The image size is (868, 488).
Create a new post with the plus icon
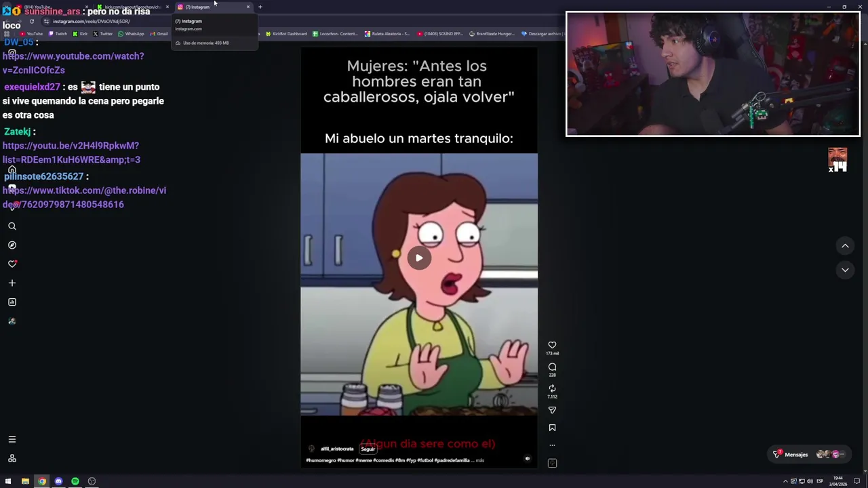click(x=12, y=283)
